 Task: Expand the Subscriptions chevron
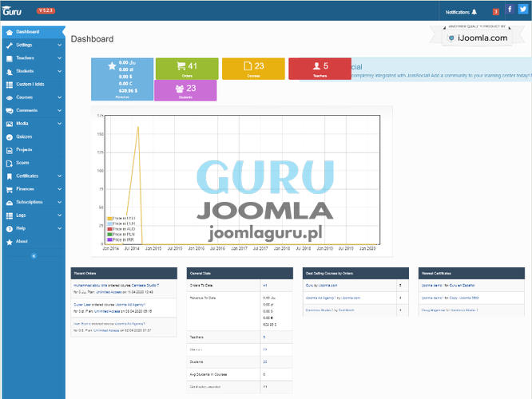coord(60,203)
